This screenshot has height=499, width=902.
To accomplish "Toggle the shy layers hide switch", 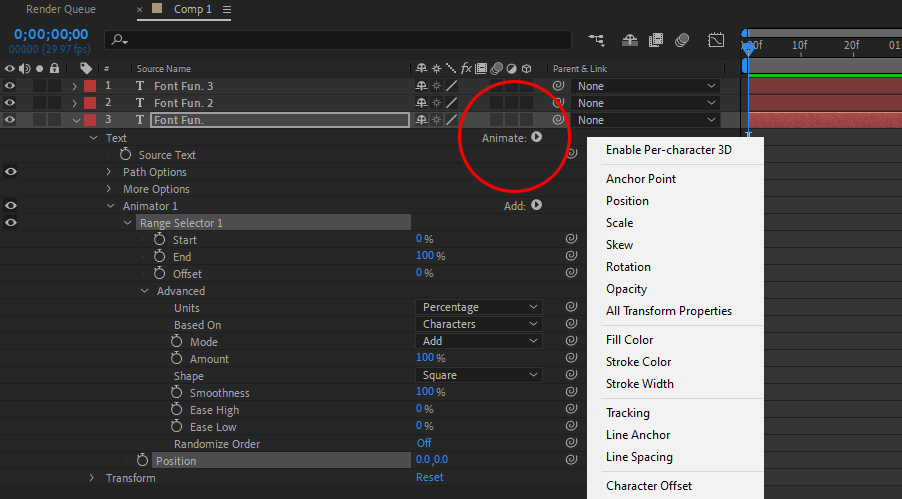I will pos(630,40).
